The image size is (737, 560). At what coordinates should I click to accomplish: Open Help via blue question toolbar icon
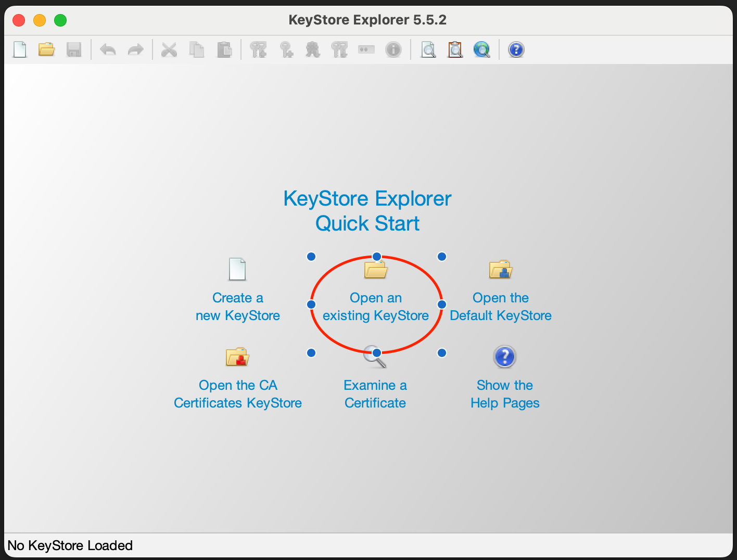tap(516, 50)
